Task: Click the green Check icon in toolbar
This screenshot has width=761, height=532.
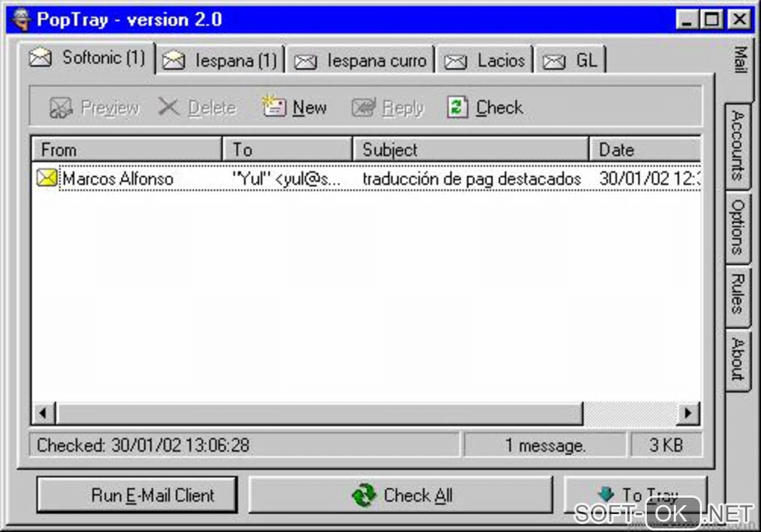Action: (457, 107)
